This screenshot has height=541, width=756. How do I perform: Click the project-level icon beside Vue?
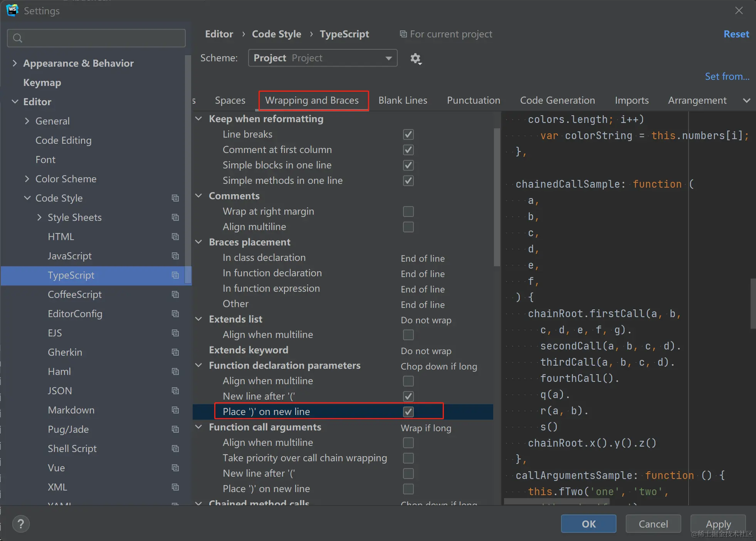(x=175, y=468)
